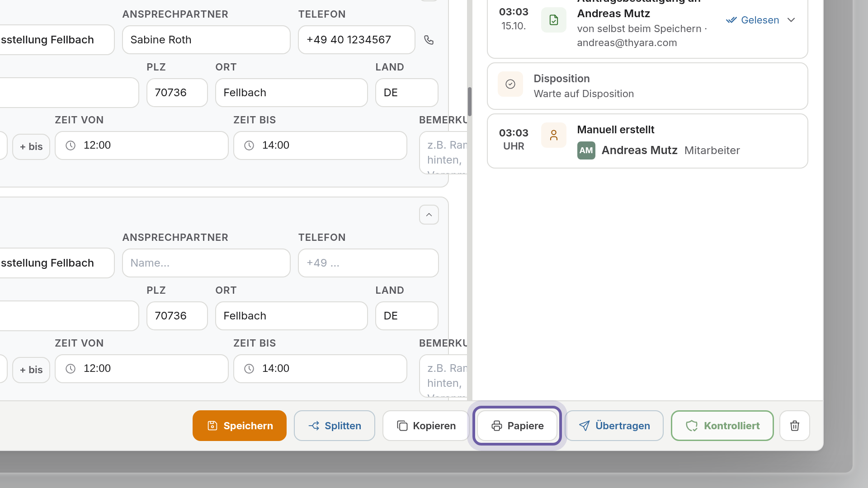Viewport: 868px width, 488px height.
Task: Set Zeit von 12:00 in first section
Action: point(142,145)
